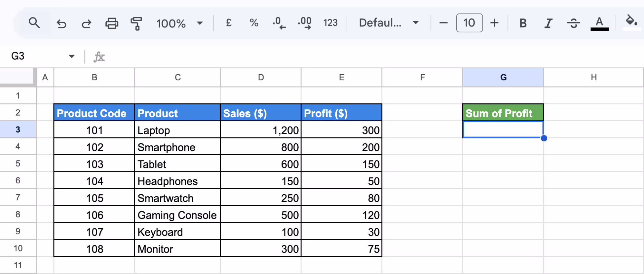
Task: Open the 100% zoom dropdown
Action: click(180, 23)
